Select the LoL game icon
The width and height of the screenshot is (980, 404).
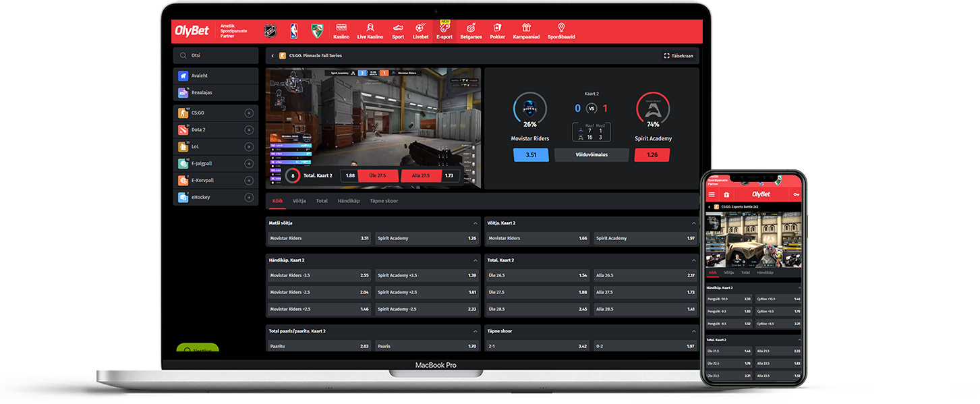click(183, 146)
